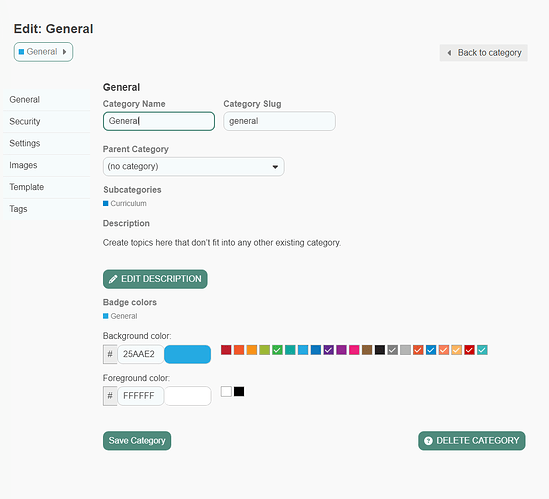Viewport: 549px width, 499px height.
Task: Pick the dark gray swatch with checkmark
Action: coord(392,350)
